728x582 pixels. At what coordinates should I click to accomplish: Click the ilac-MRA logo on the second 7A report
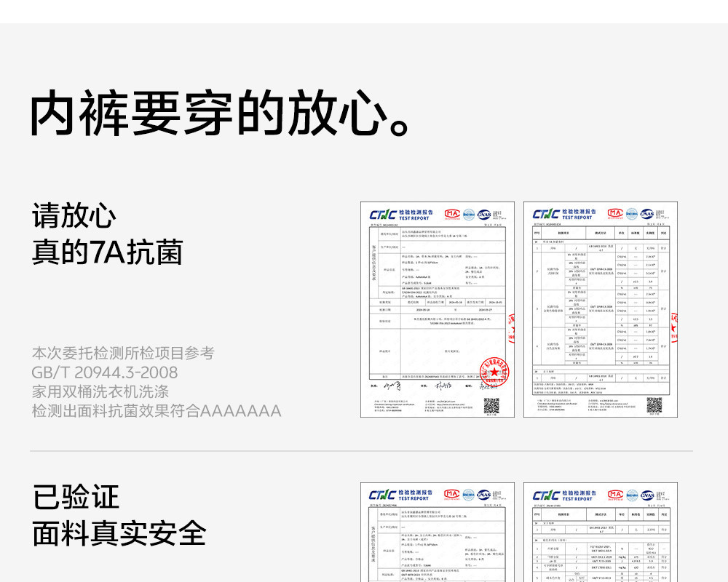[x=632, y=214]
